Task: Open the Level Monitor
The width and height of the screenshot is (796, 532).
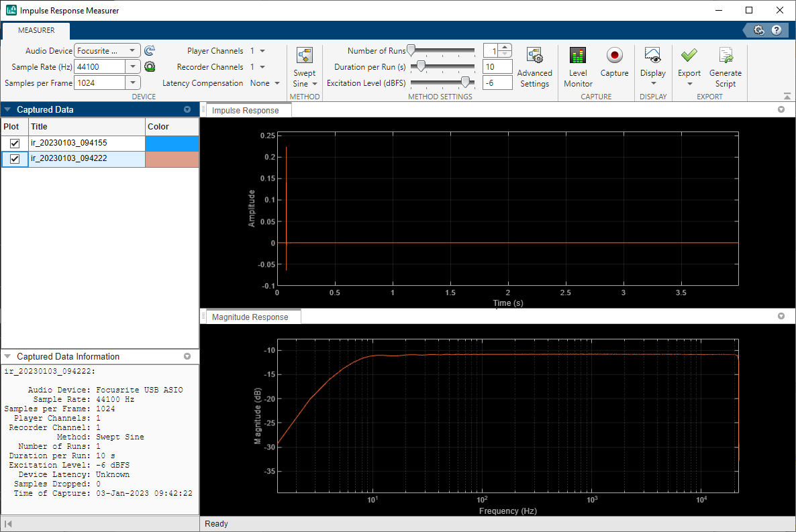Action: coord(577,65)
